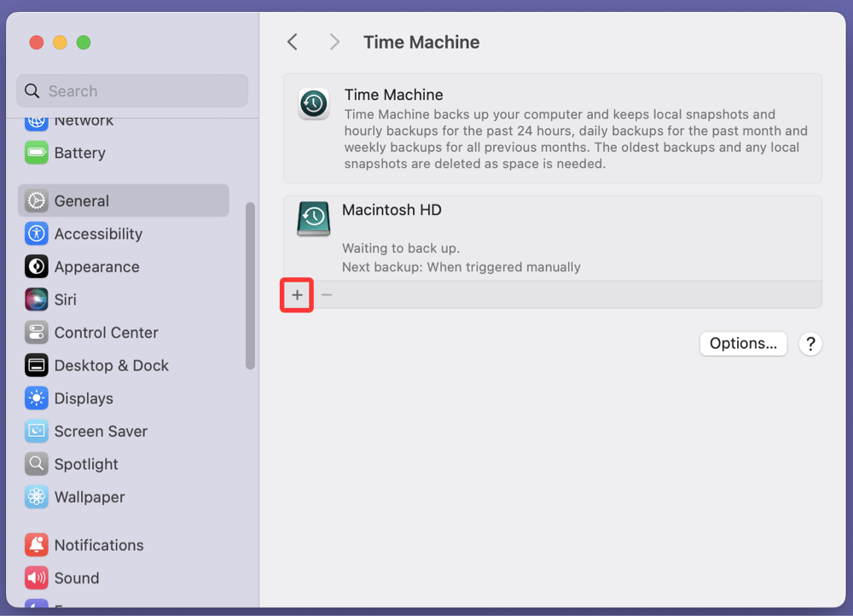The image size is (853, 616).
Task: Select the Displays icon in sidebar
Action: coord(37,398)
